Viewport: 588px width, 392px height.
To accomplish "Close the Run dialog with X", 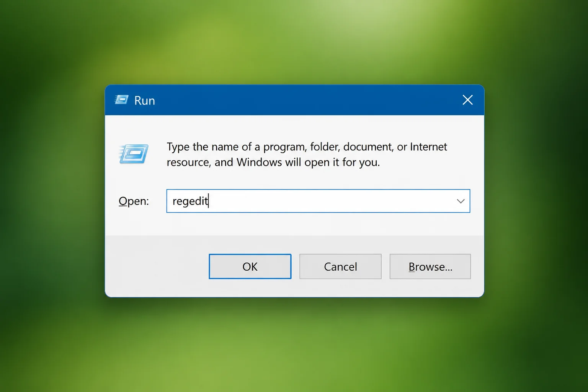I will point(467,100).
